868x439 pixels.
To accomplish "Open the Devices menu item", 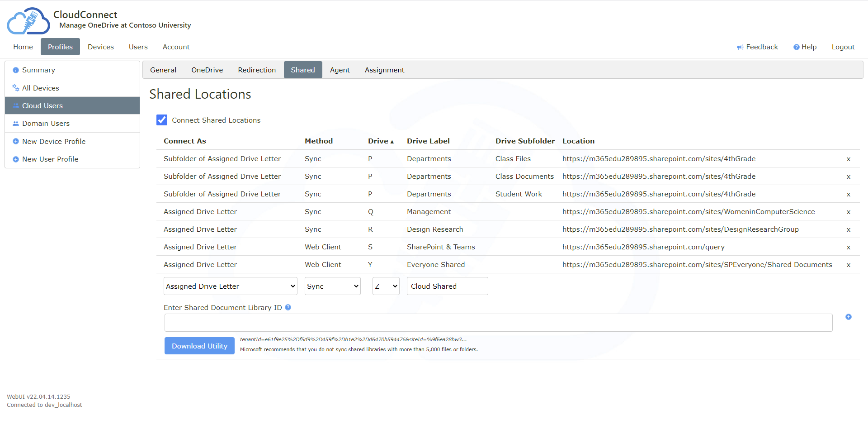I will (x=100, y=47).
